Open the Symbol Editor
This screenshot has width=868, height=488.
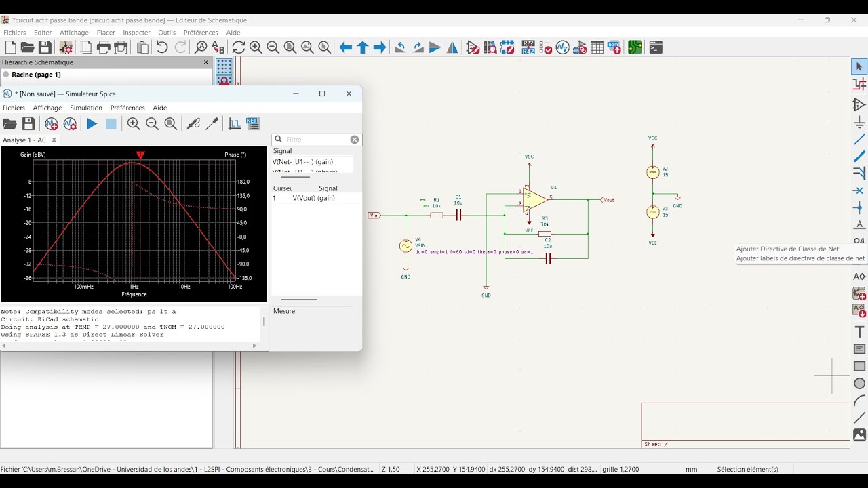pyautogui.click(x=473, y=47)
